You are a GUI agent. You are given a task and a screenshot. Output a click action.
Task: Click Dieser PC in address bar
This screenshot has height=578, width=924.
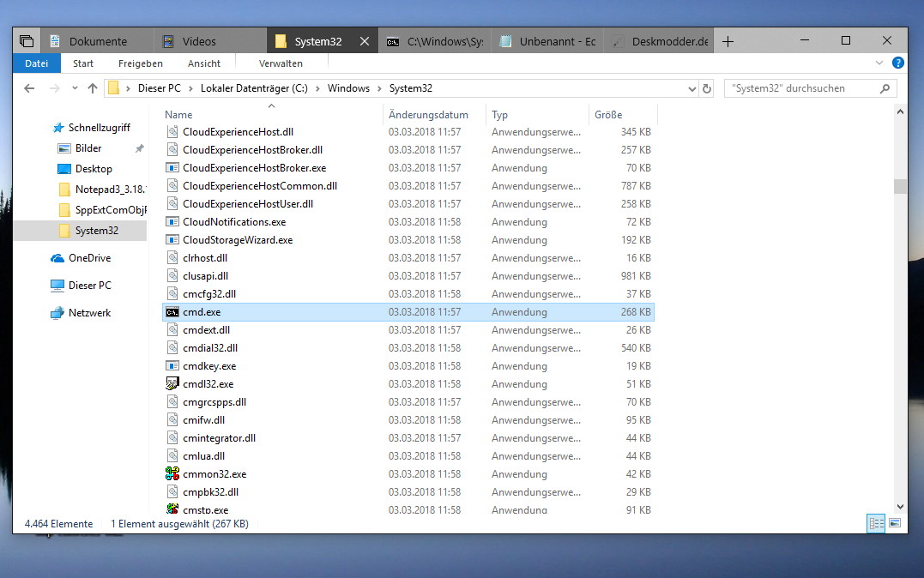click(159, 87)
